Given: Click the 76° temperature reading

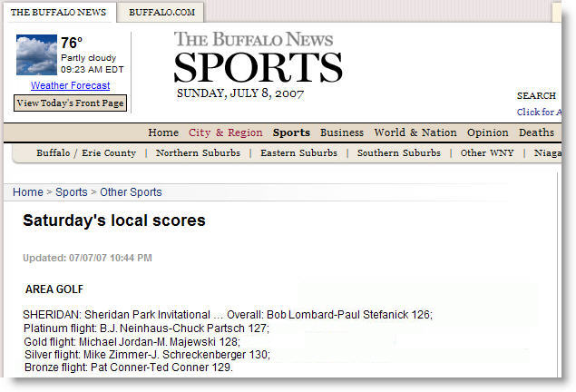Looking at the screenshot, I should tap(72, 43).
